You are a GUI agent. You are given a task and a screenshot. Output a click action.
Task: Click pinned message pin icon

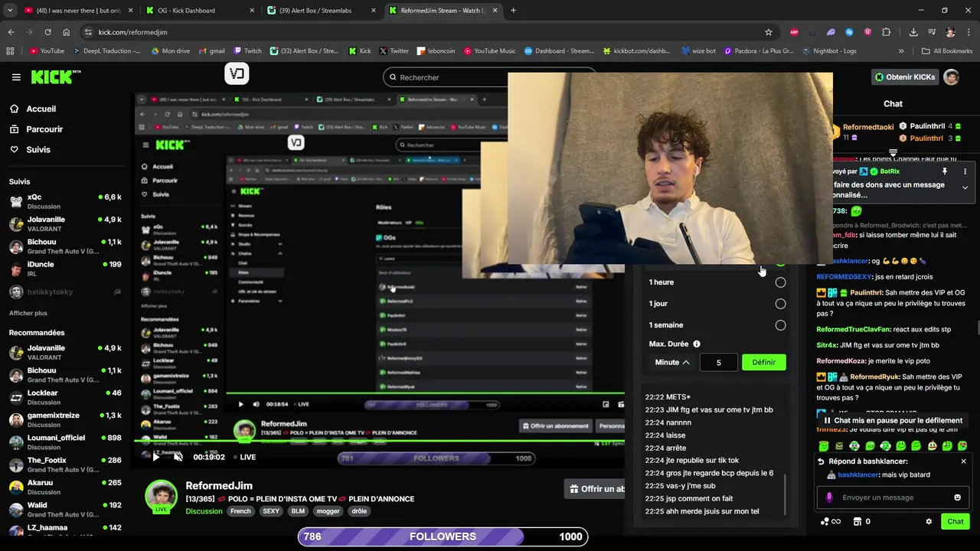945,171
